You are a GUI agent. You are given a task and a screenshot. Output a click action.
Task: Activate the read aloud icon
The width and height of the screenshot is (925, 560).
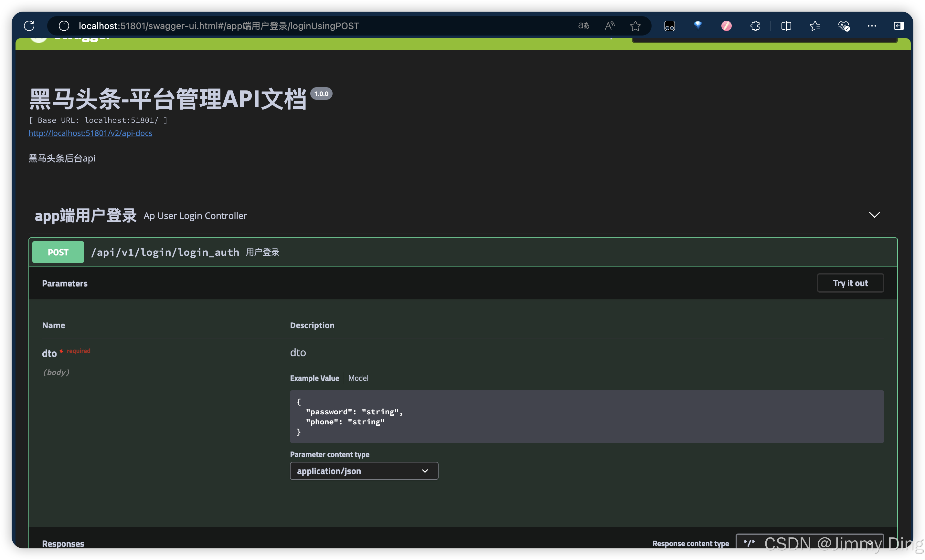610,26
